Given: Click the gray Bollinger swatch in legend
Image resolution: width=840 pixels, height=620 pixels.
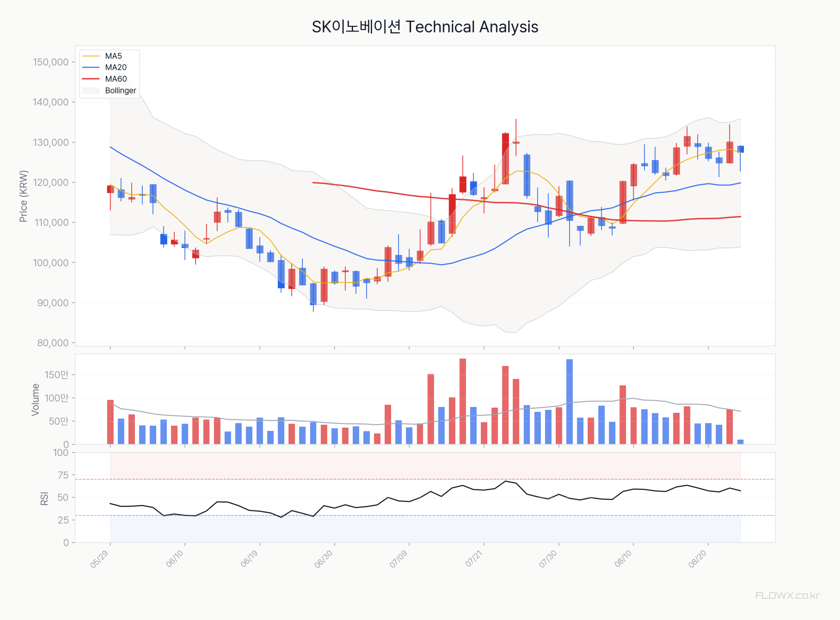Looking at the screenshot, I should (91, 91).
